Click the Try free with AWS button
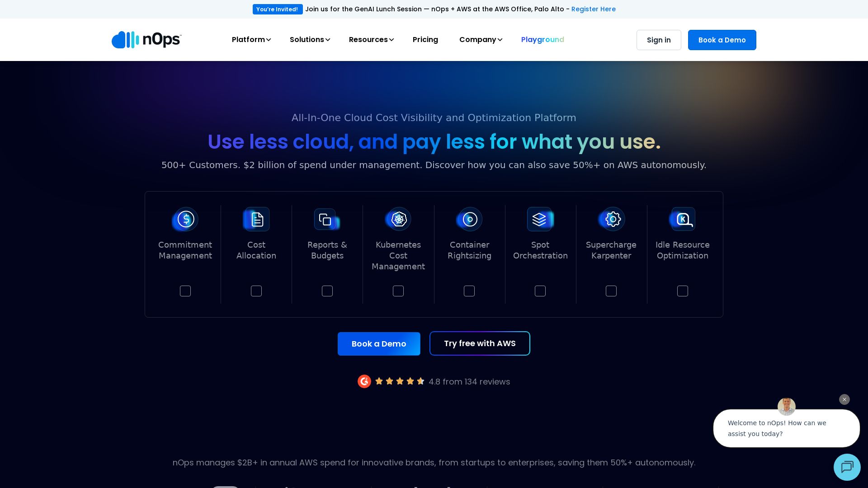This screenshot has width=868, height=488. [x=479, y=343]
